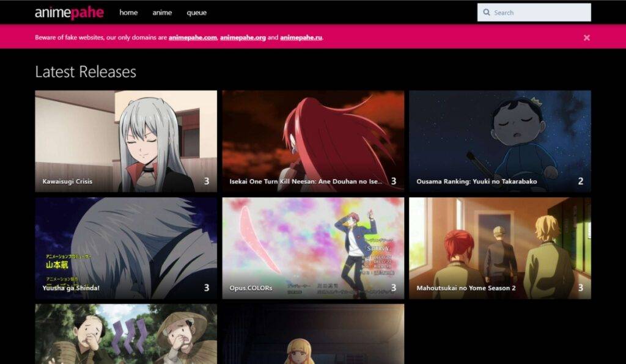Click the Kawaisugi Crisis title text

(67, 181)
